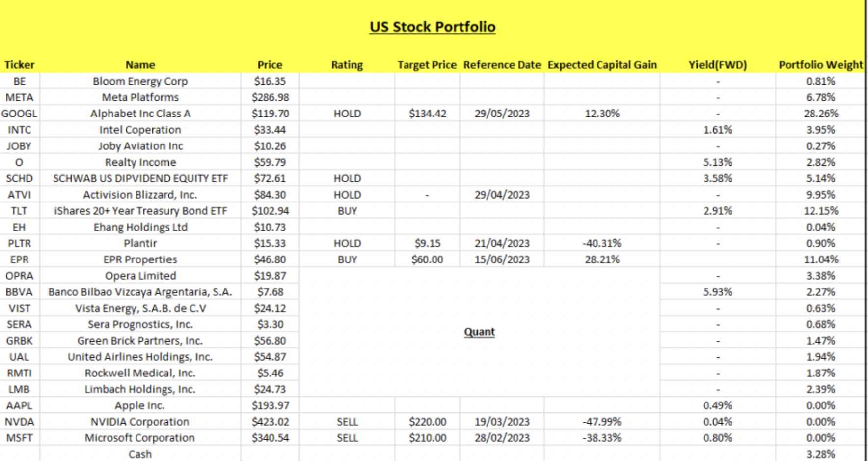Select the Ticker column header

[20, 65]
